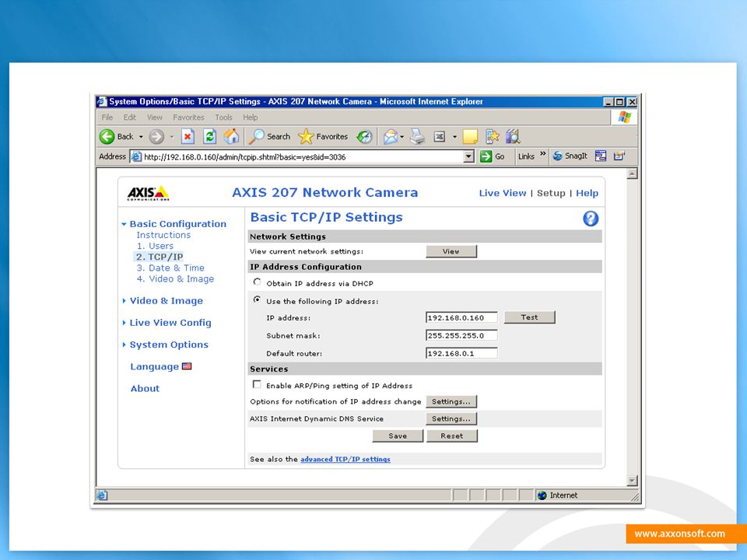This screenshot has width=747, height=560.
Task: Click the last SnagIt toolbar icon
Action: 619,156
